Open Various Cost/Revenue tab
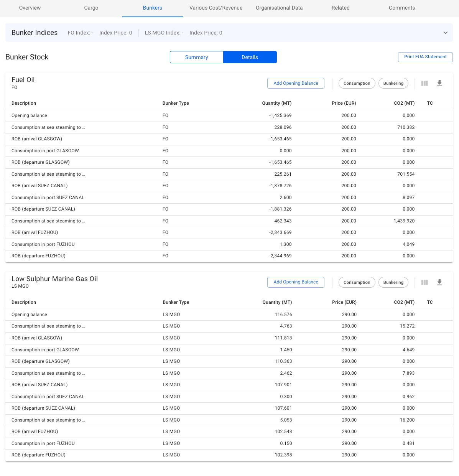The height and width of the screenshot is (476, 459). (216, 8)
